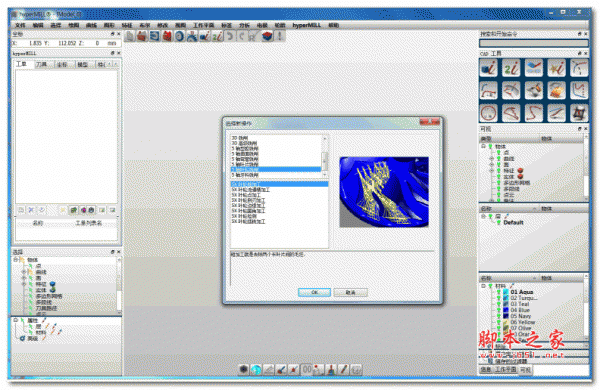Click the orange mesh icon in CAD tools
Image resolution: width=600 pixels, height=390 pixels.
click(556, 91)
